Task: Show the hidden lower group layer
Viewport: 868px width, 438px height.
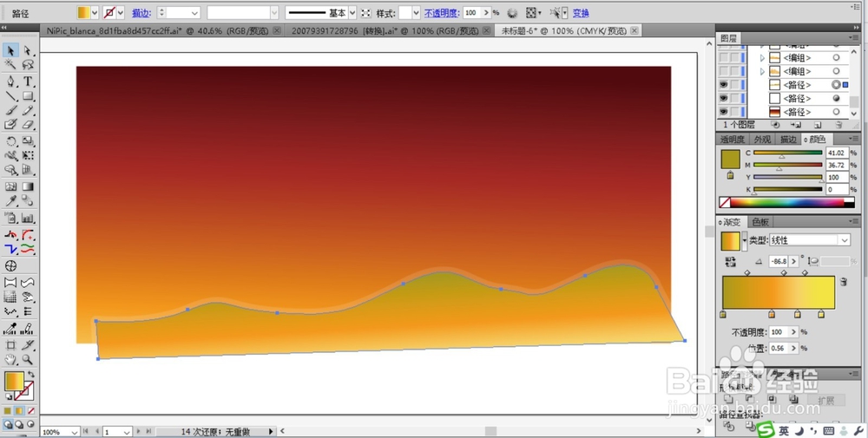Action: (724, 71)
